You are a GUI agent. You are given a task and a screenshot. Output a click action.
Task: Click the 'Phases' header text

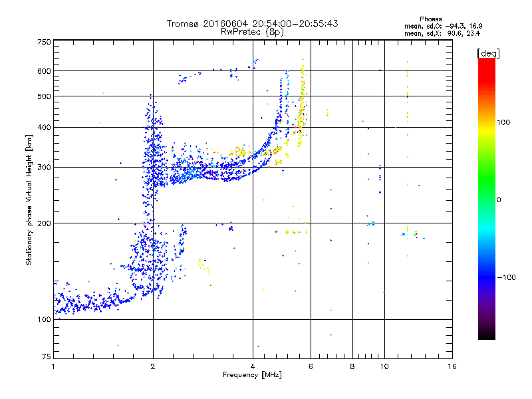coord(430,19)
